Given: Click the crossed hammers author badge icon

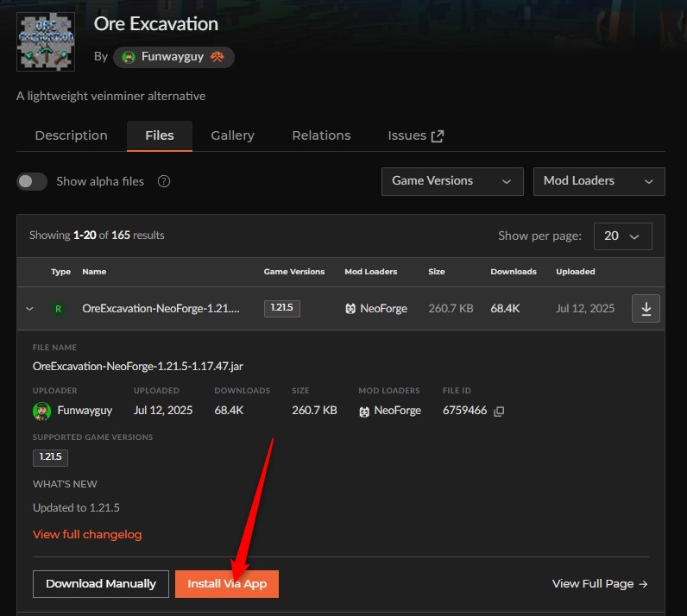Looking at the screenshot, I should (x=217, y=57).
